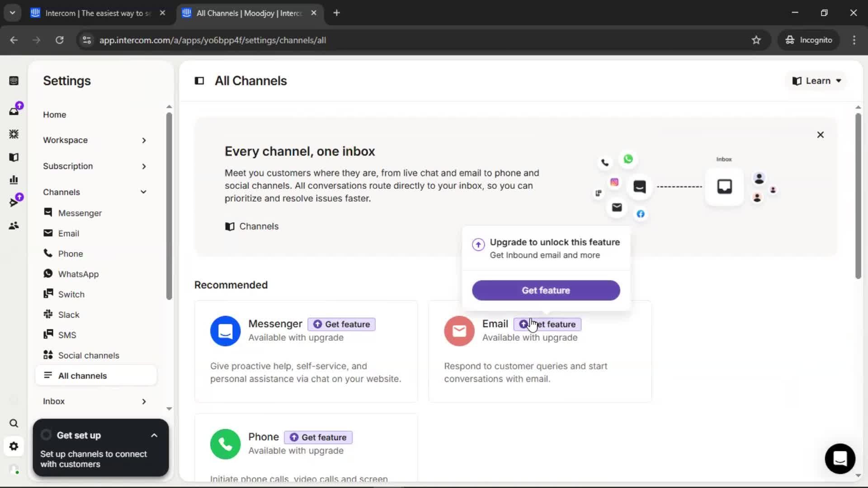The image size is (868, 488).
Task: Select WhatsApp in Channels menu
Action: (x=78, y=274)
